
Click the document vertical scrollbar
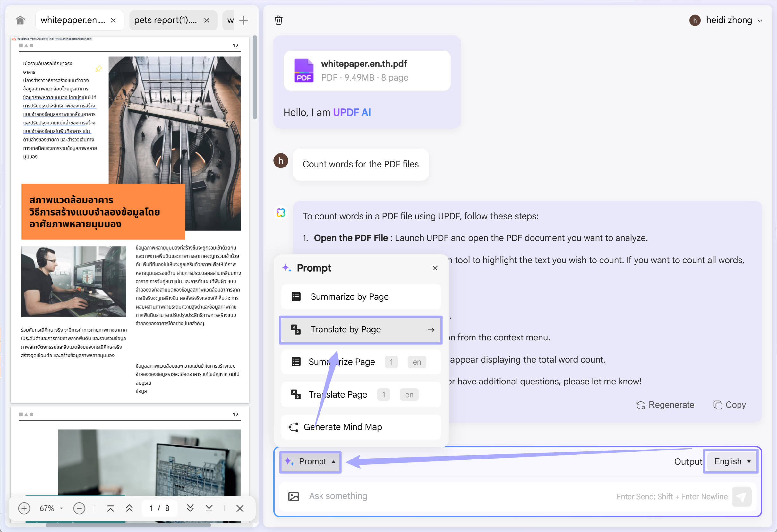tap(255, 77)
